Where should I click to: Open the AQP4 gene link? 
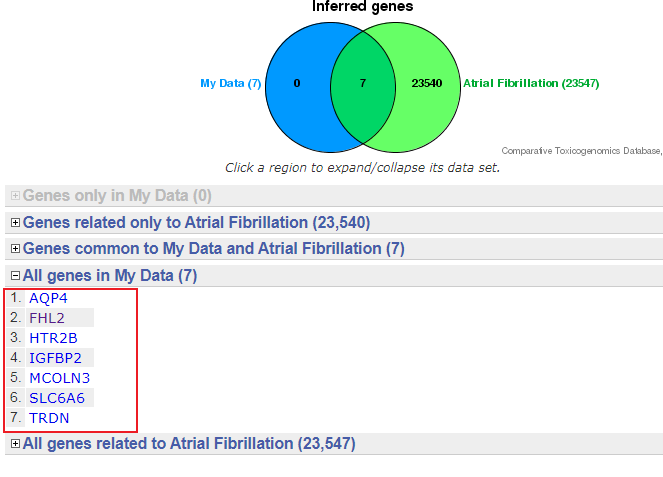pyautogui.click(x=48, y=298)
